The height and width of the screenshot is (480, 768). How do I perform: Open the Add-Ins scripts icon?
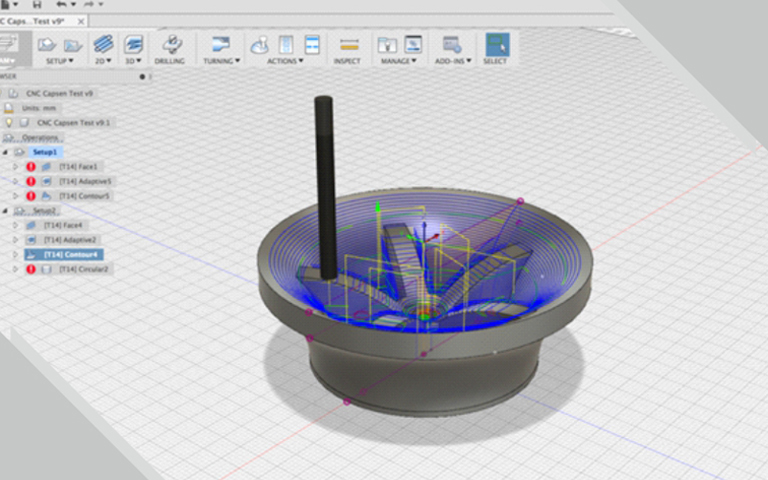(452, 45)
